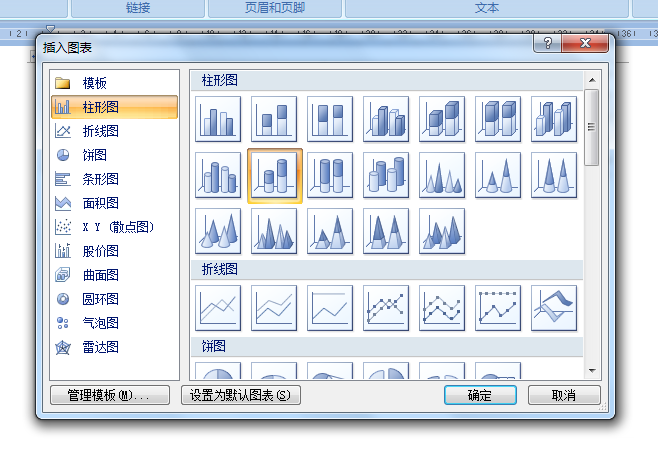Screen dimensions: 658x459
Task: Confirm with the 确定 button
Action: pos(480,395)
